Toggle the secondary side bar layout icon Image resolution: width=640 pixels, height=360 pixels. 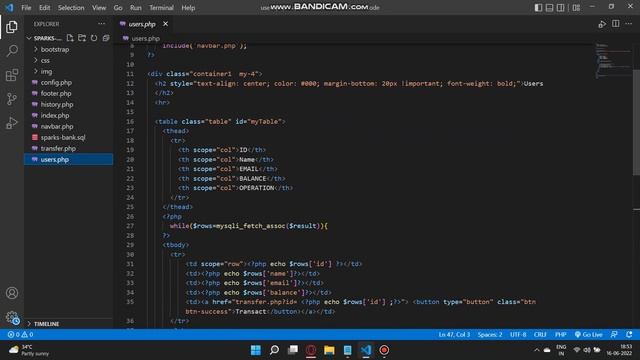point(560,7)
